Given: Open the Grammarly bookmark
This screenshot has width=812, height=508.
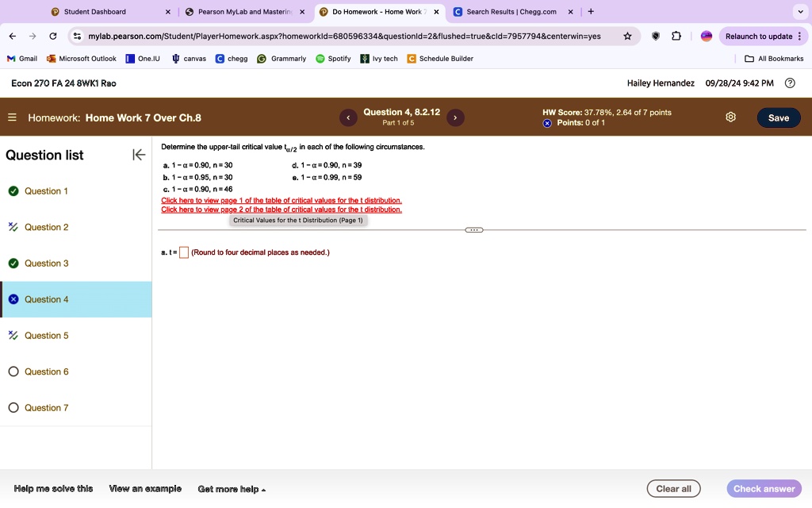Looking at the screenshot, I should [282, 59].
